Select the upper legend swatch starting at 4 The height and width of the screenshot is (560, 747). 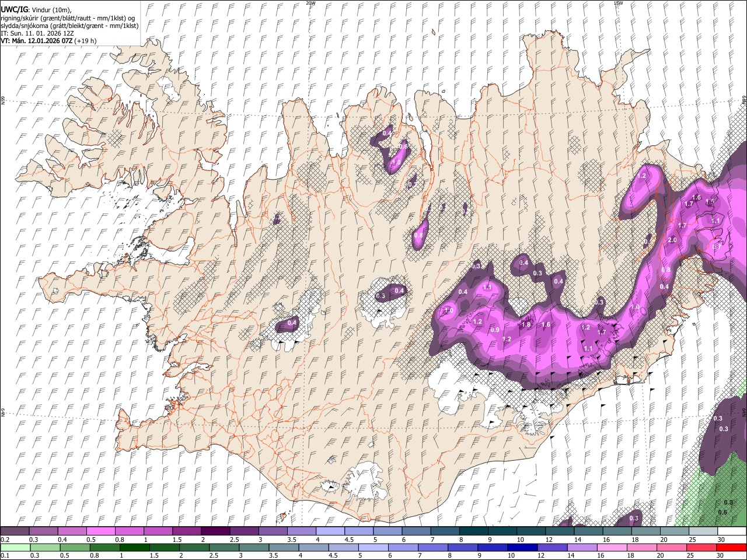(330, 531)
